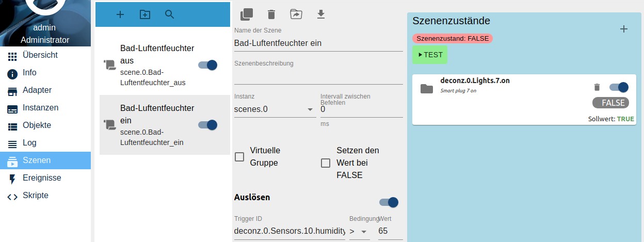Delete the deconz.0.Lights.7.on state entry
The image size is (644, 242).
tap(597, 87)
